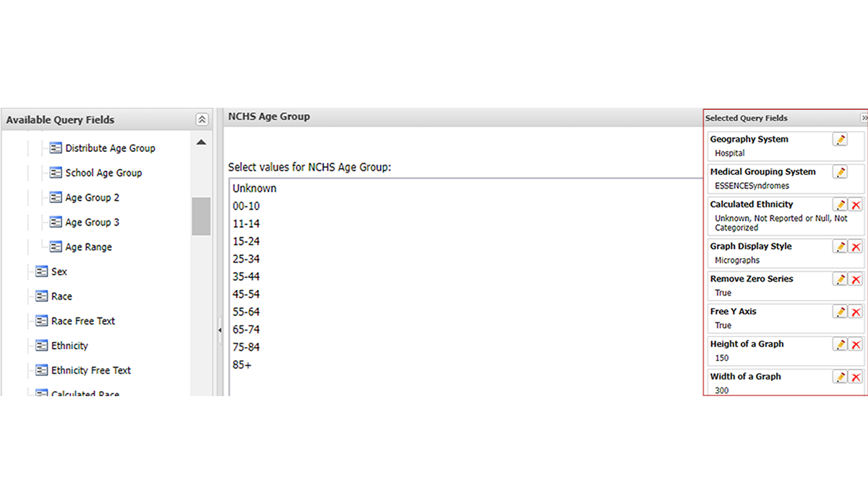Viewport: 868px width, 488px height.
Task: Select Age Group 3 field
Action: pos(93,222)
